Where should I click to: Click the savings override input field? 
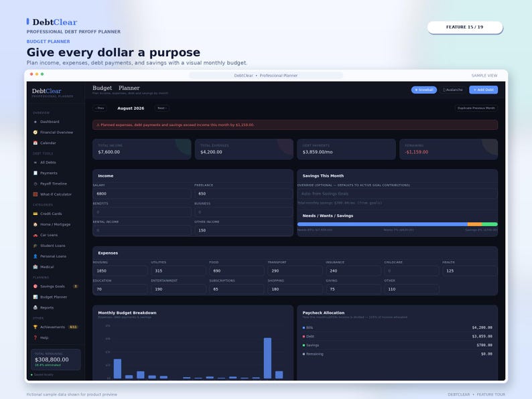coord(397,193)
